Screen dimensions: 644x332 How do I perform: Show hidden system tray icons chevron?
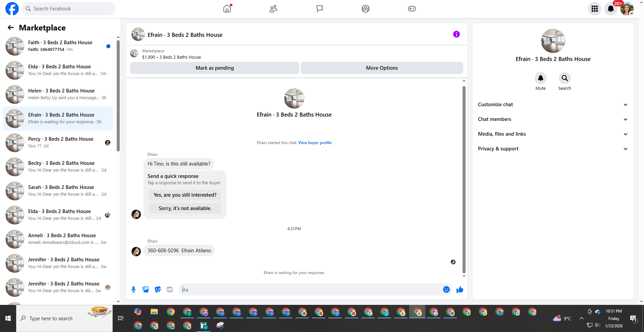coord(581,318)
